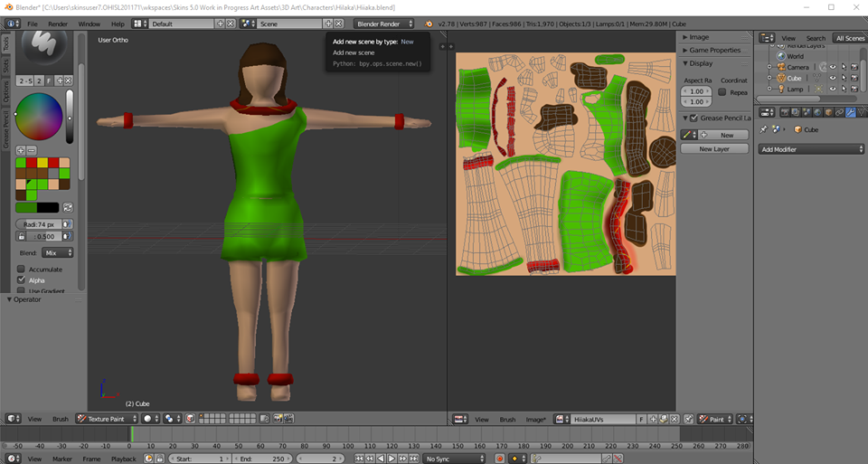Hide the Camera object via eye icon
Viewport: 868px width, 464px height.
click(833, 67)
